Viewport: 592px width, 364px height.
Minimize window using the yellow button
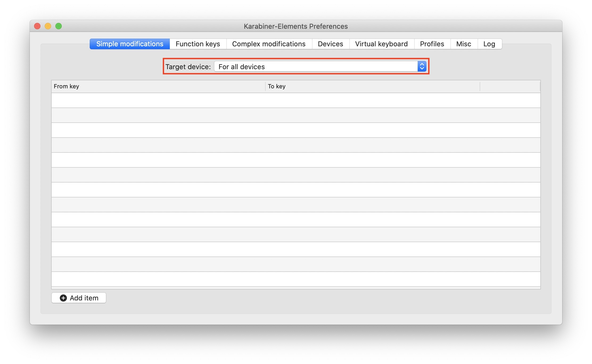coord(48,26)
